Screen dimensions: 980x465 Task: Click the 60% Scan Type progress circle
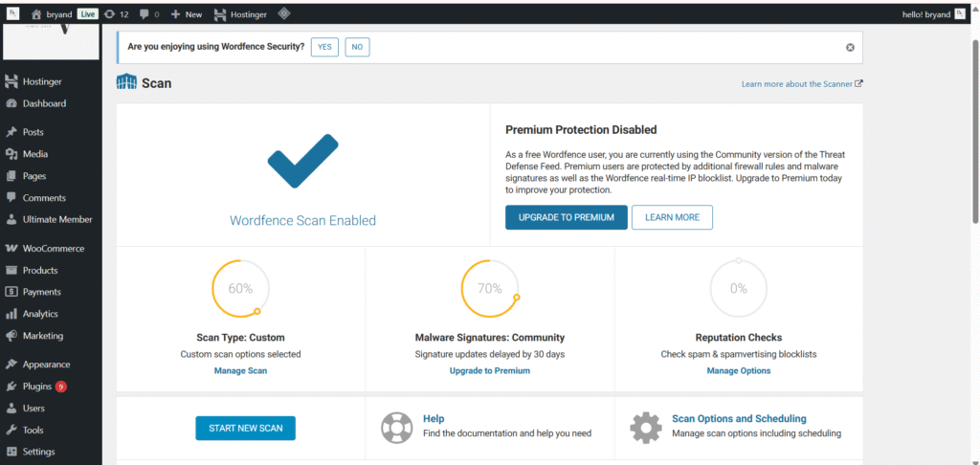point(240,288)
